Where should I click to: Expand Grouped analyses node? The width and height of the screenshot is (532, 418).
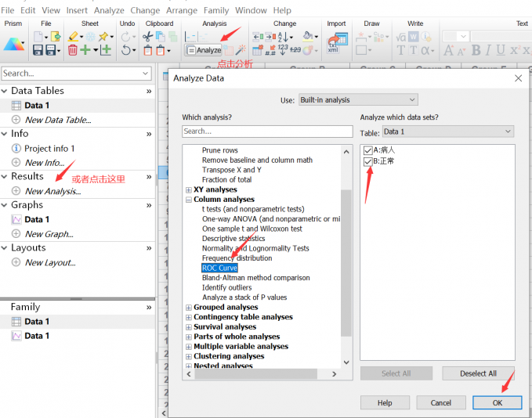(x=189, y=308)
